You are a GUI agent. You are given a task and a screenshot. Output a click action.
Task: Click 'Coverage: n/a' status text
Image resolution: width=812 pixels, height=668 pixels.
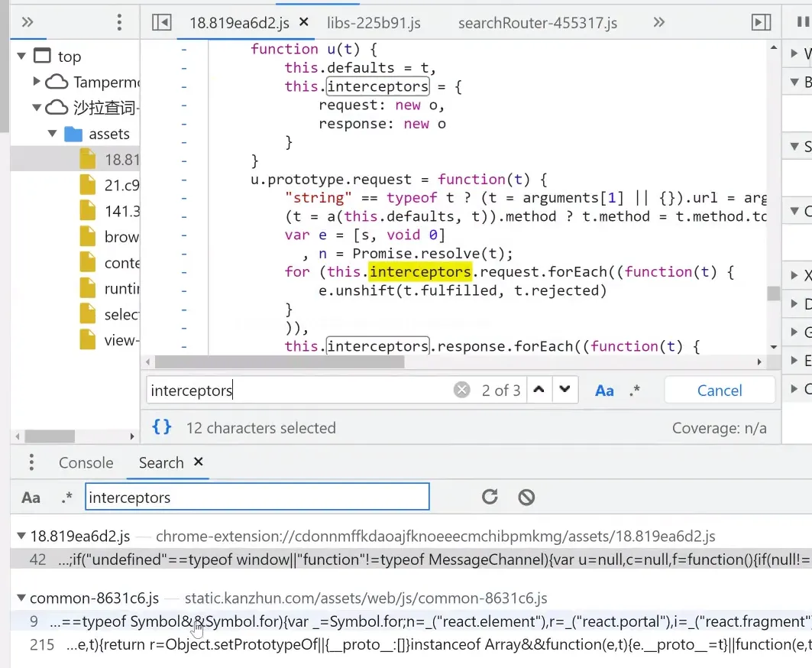coord(719,427)
